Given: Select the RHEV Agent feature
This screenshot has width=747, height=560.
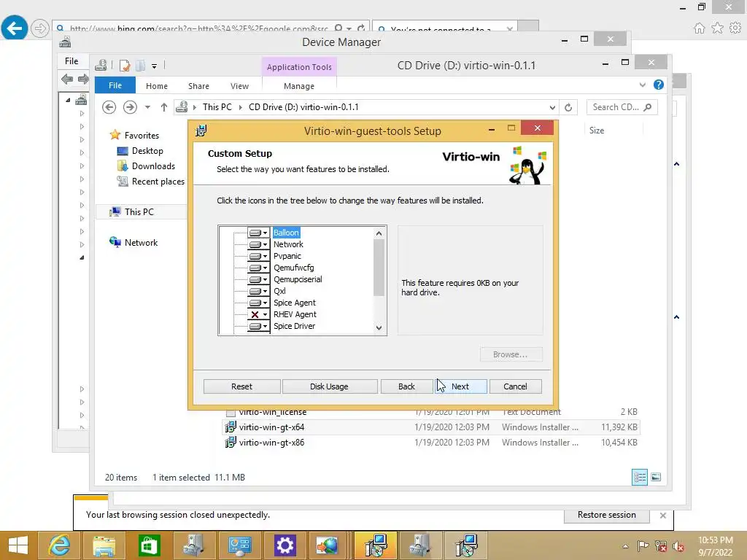Looking at the screenshot, I should [295, 314].
